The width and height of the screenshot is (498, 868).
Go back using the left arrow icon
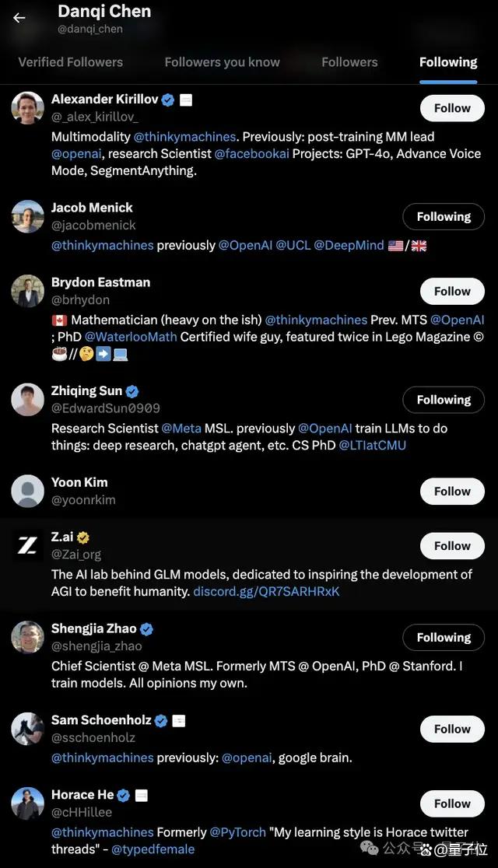point(19,18)
